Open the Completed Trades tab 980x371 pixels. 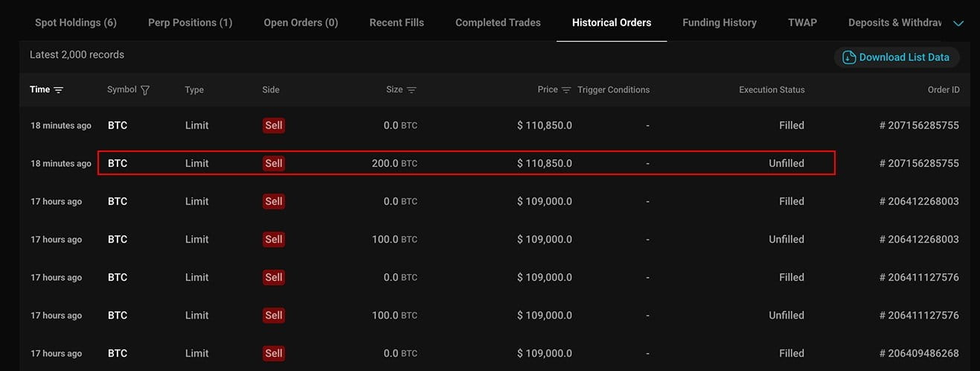pos(498,22)
